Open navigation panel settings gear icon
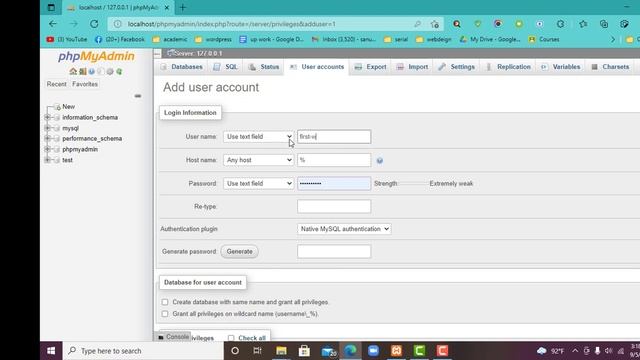The height and width of the screenshot is (360, 640). tap(110, 71)
